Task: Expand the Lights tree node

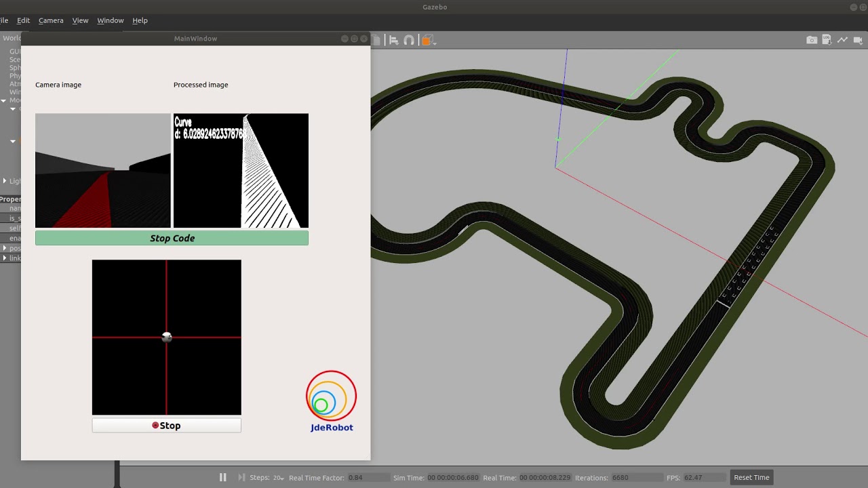Action: click(5, 181)
